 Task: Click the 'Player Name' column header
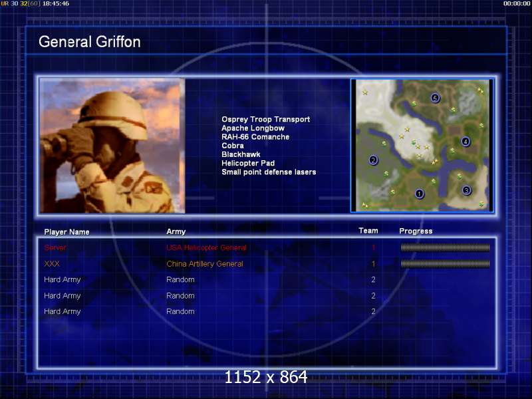coord(67,232)
